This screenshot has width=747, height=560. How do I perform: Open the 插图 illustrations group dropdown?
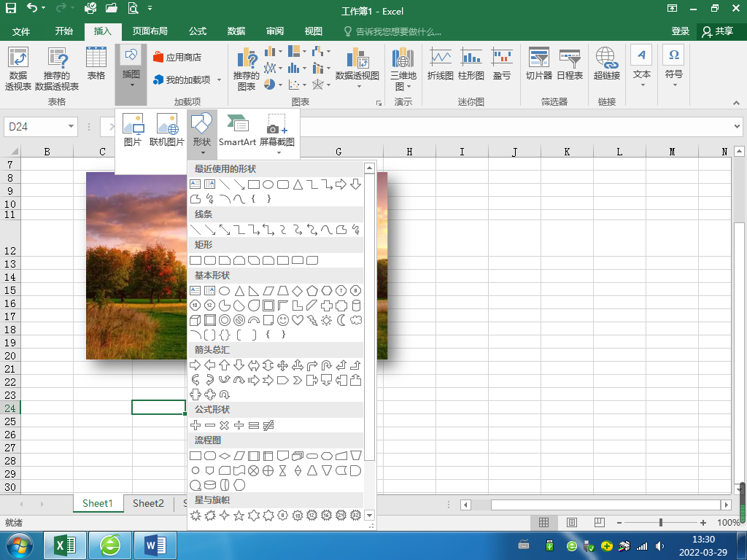click(x=131, y=74)
